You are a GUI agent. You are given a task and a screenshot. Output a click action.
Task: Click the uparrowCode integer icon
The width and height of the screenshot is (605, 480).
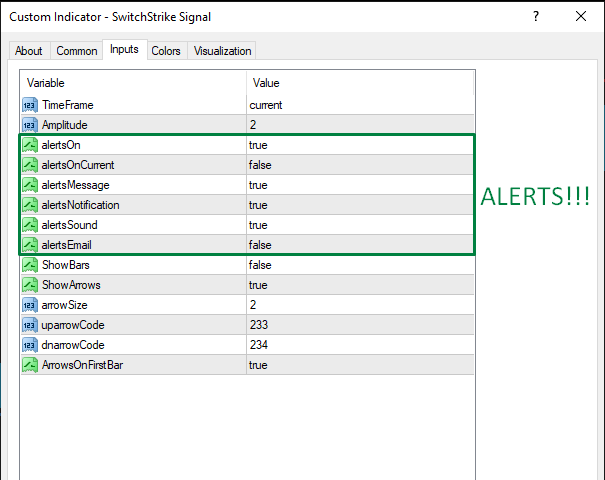[x=29, y=325]
